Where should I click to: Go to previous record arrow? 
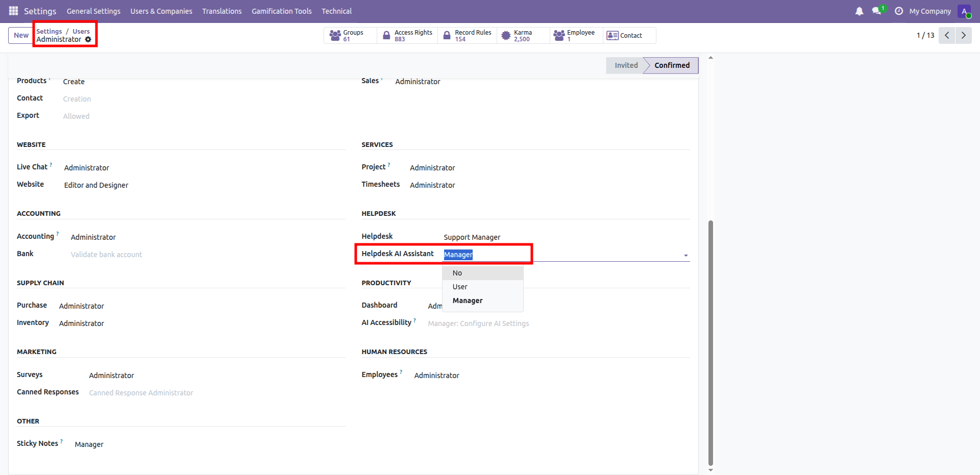click(x=947, y=35)
